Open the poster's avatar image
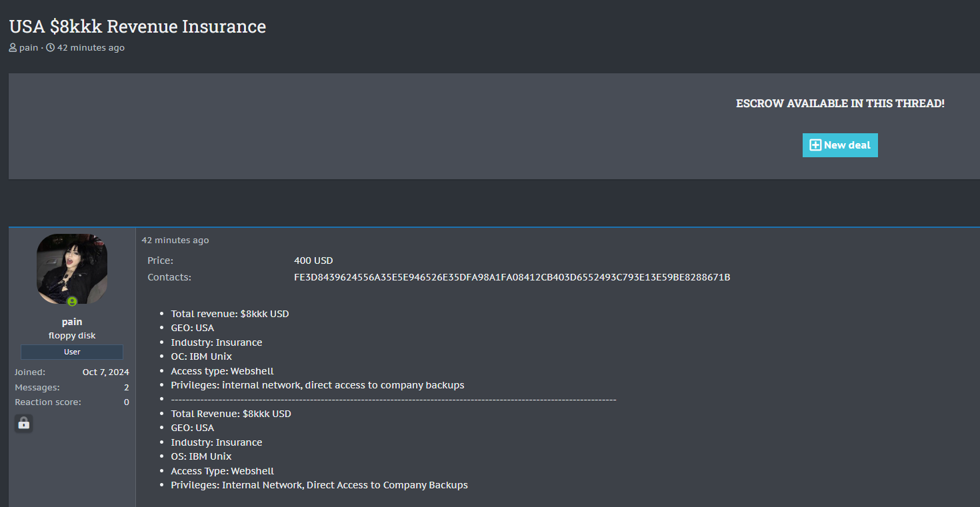980x507 pixels. 72,268
